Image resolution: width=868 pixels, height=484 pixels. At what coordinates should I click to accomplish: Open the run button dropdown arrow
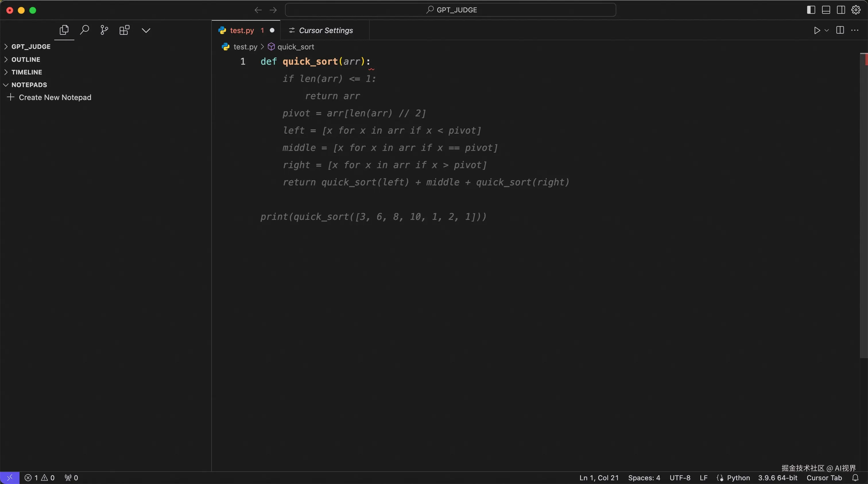click(827, 30)
